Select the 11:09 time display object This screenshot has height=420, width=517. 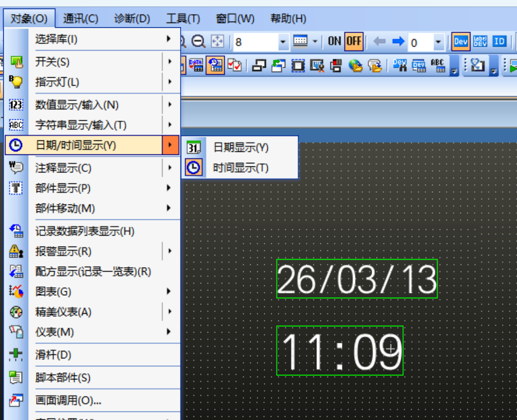pyautogui.click(x=339, y=350)
